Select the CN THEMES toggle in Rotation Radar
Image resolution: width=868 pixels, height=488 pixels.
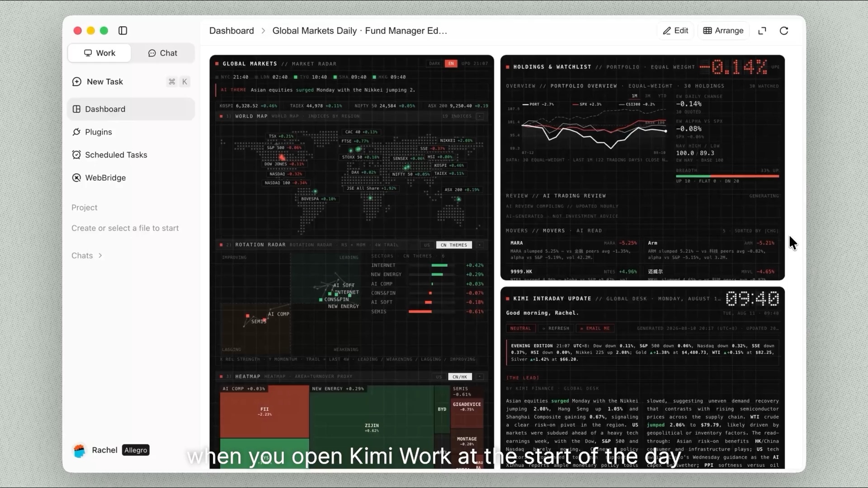coord(454,245)
